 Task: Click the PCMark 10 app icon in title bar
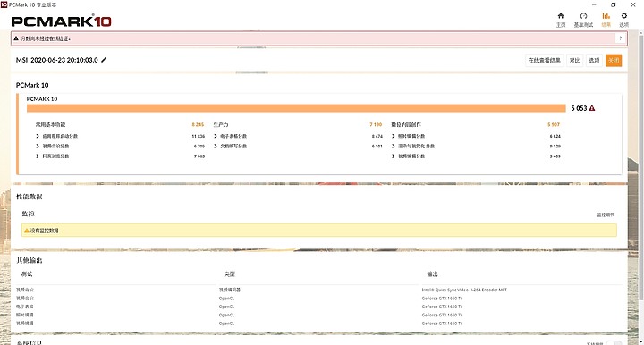(4, 4)
